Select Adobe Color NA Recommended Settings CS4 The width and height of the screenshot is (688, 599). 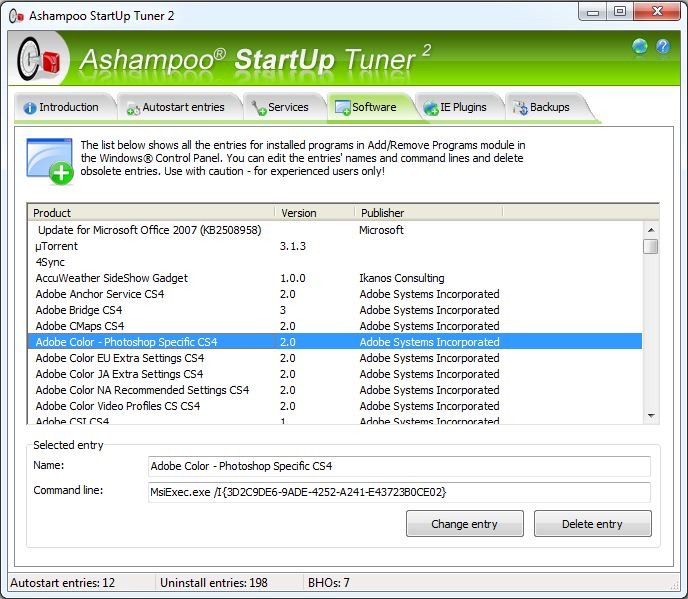tap(335, 390)
